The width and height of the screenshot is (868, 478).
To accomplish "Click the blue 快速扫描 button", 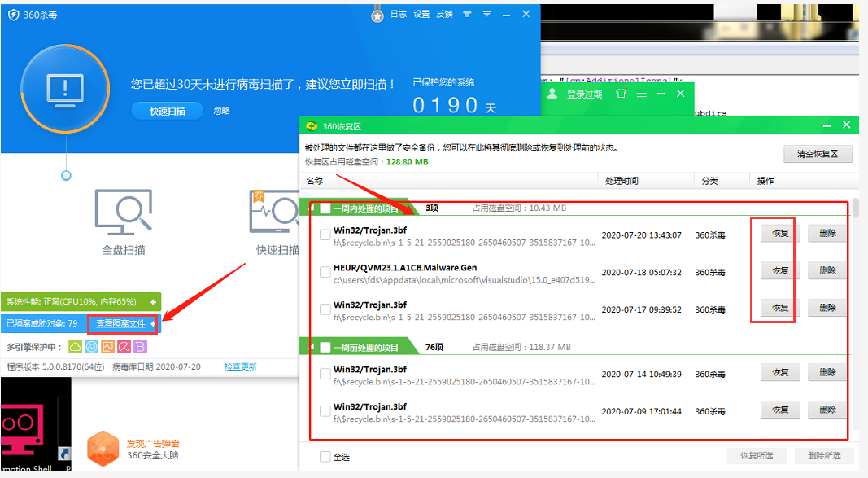I will 168,111.
